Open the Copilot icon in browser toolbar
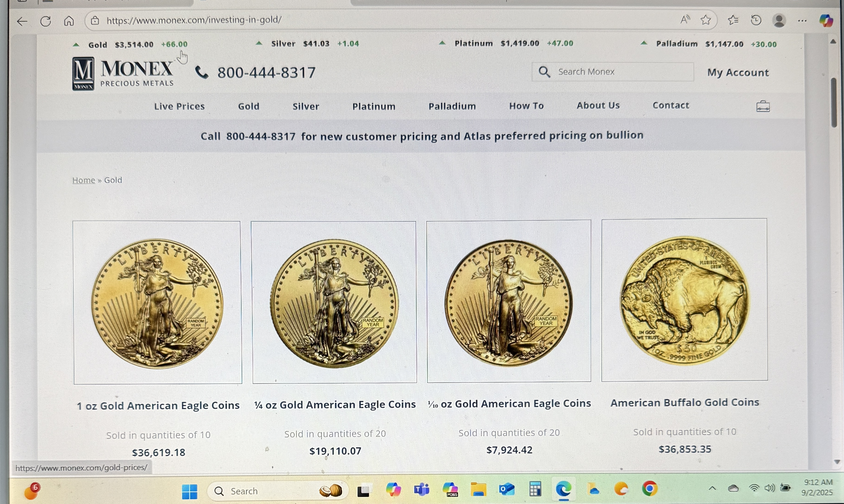Screen dimensions: 844x504 (x=826, y=20)
